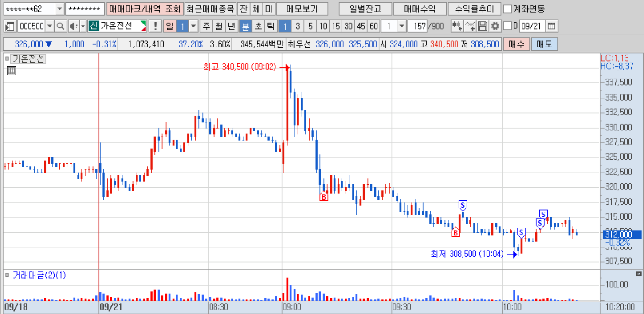
Task: Open the stock code 000500 dropdown
Action: point(49,26)
